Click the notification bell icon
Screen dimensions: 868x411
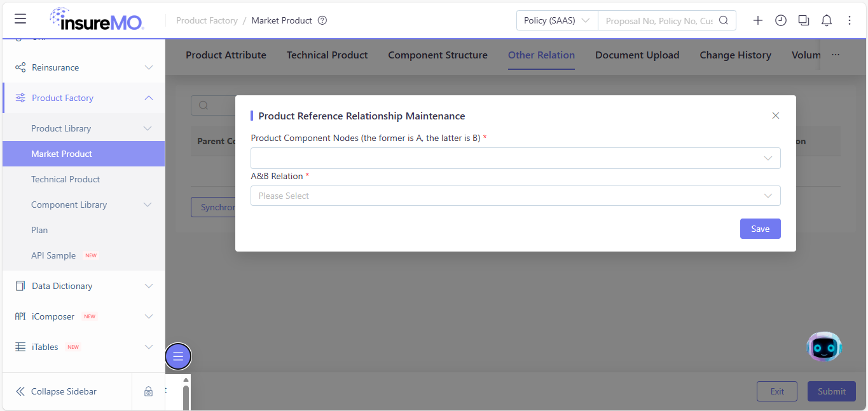827,20
